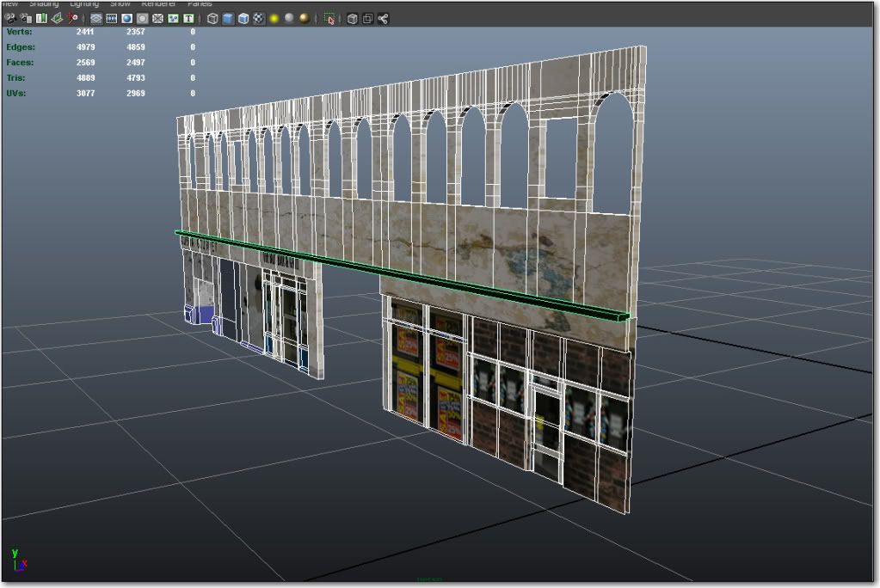Switch to Wireframe display mode

click(x=212, y=18)
